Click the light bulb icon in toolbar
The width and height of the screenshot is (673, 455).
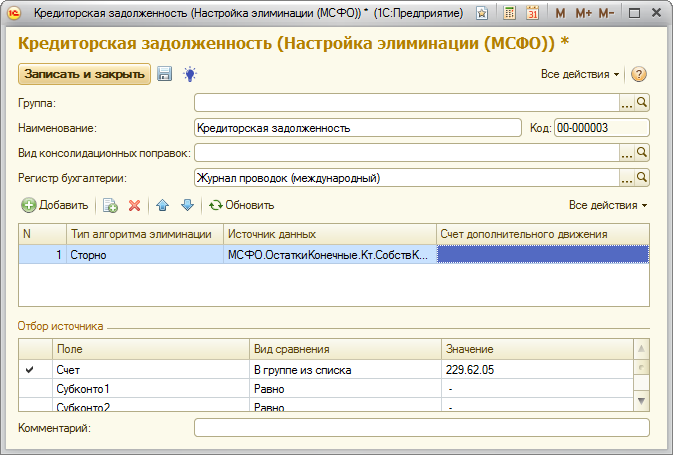click(x=189, y=74)
